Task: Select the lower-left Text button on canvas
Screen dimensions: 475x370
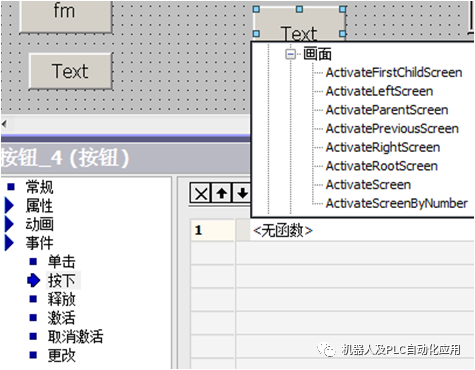Action: (x=70, y=71)
